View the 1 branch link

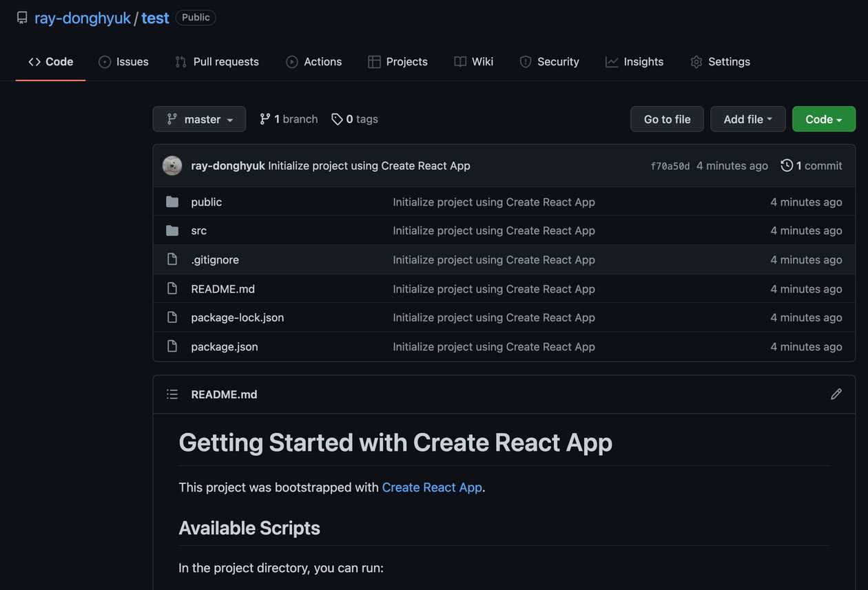pyautogui.click(x=289, y=119)
